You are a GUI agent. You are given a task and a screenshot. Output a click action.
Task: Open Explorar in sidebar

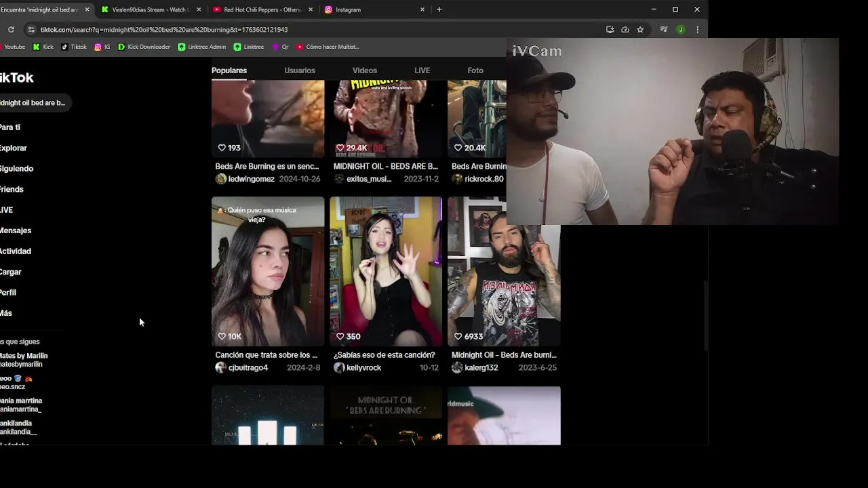14,148
